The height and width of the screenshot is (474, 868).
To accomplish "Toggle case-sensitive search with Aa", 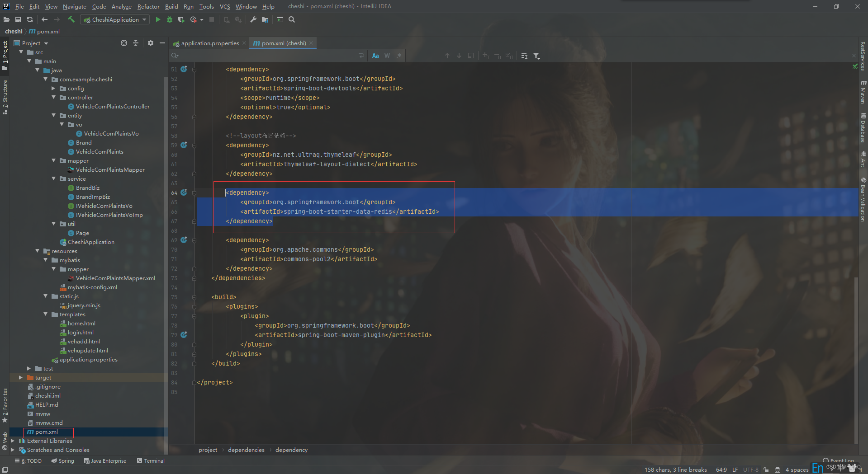I will pyautogui.click(x=375, y=55).
